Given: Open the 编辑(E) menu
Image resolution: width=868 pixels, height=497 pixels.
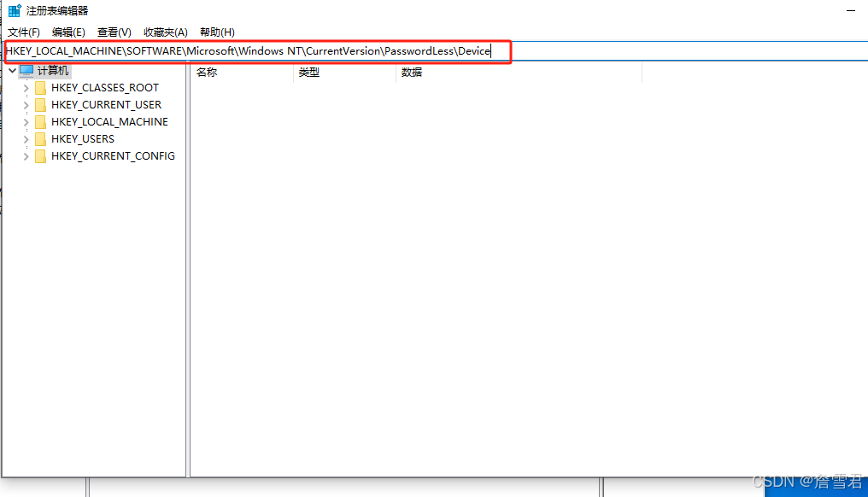Looking at the screenshot, I should click(x=68, y=32).
